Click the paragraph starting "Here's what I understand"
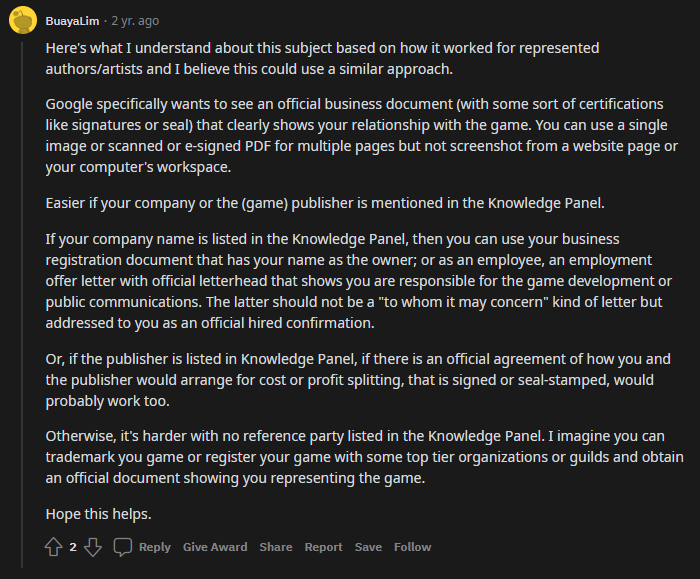Screen dimensions: 700x579 [x=322, y=58]
